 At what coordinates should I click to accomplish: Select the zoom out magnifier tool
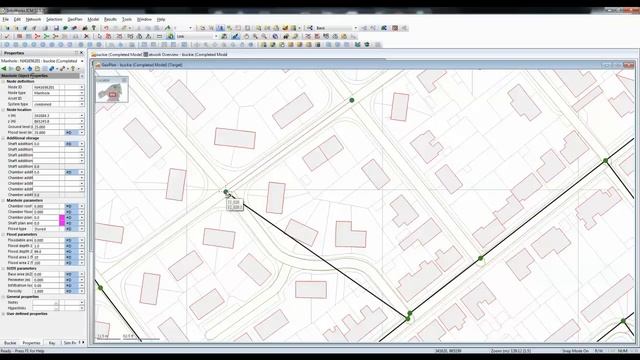click(264, 36)
